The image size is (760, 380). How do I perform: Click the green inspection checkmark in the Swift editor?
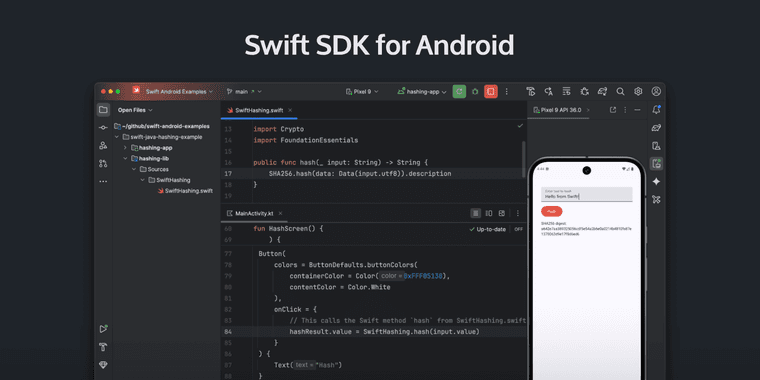[x=520, y=126]
